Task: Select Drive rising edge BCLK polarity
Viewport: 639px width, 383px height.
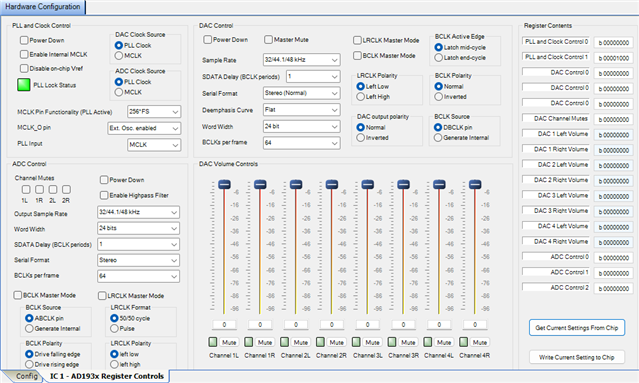Action: click(29, 364)
